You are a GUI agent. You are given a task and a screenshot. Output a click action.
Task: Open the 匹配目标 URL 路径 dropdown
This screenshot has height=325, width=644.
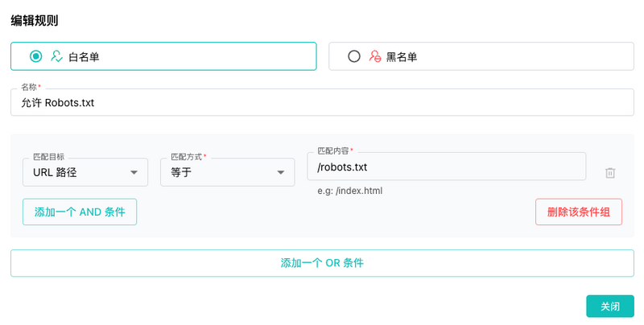(x=85, y=172)
